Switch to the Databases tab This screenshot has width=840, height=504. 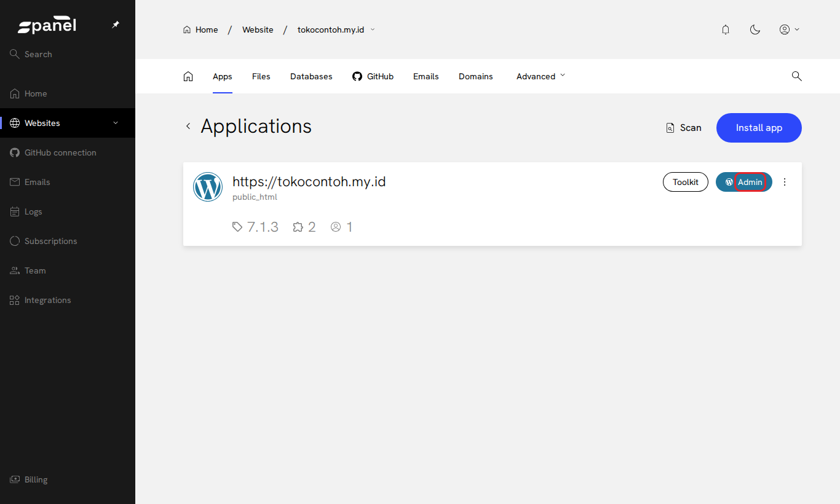click(x=311, y=76)
